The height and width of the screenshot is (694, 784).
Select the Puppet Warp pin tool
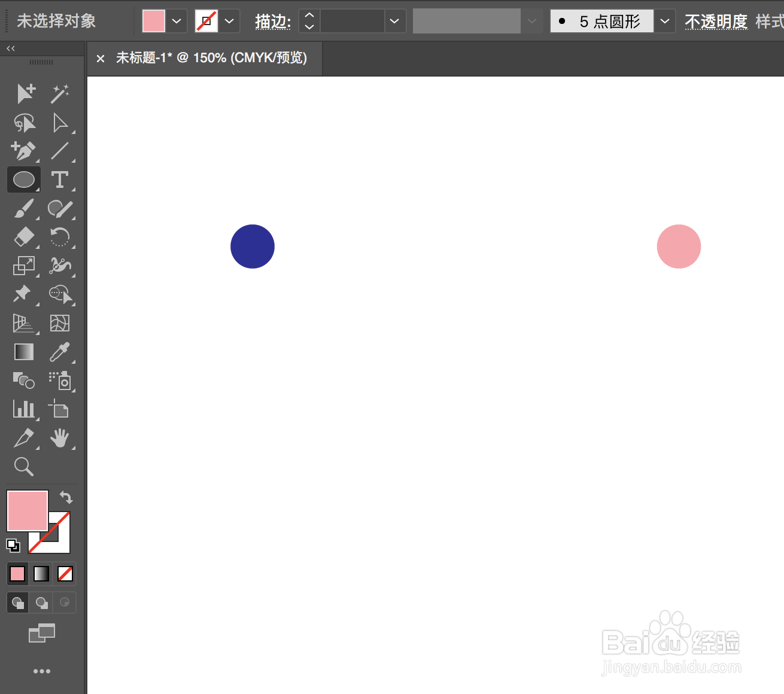(x=23, y=294)
